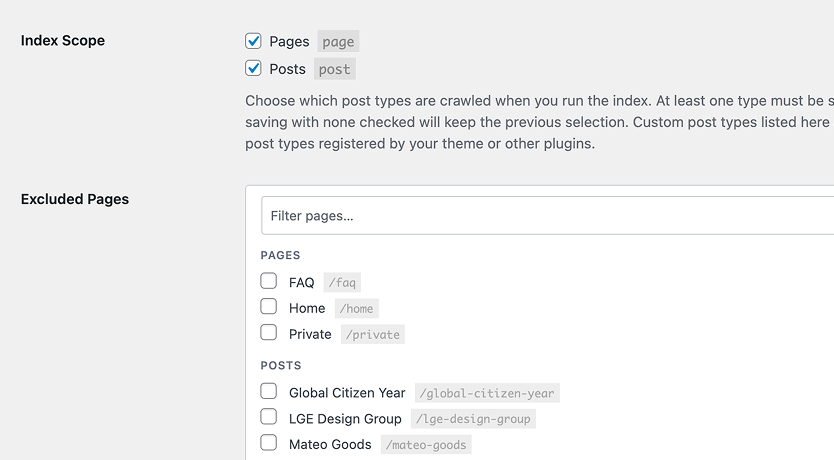Click the Excluded Pages setting label
The height and width of the screenshot is (460, 834).
75,199
